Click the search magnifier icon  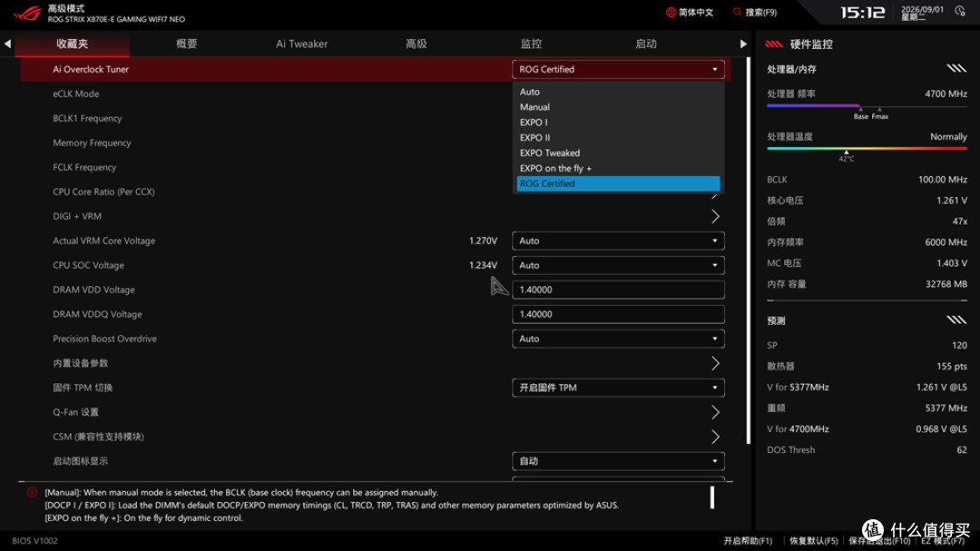(x=738, y=12)
